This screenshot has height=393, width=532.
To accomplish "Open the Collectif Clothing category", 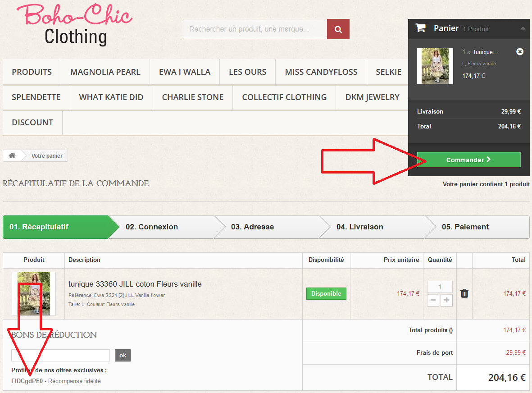I will [x=284, y=97].
